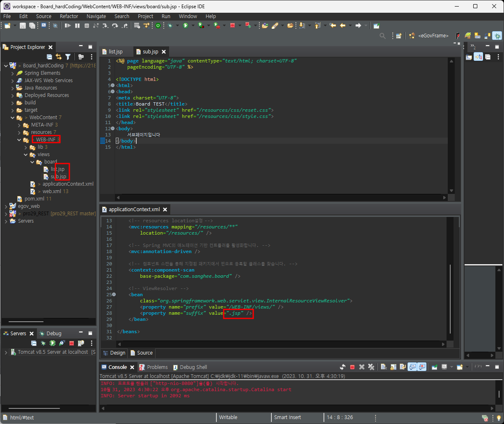Click the Terminate icon in Console toolbar
This screenshot has height=424, width=504.
point(352,367)
